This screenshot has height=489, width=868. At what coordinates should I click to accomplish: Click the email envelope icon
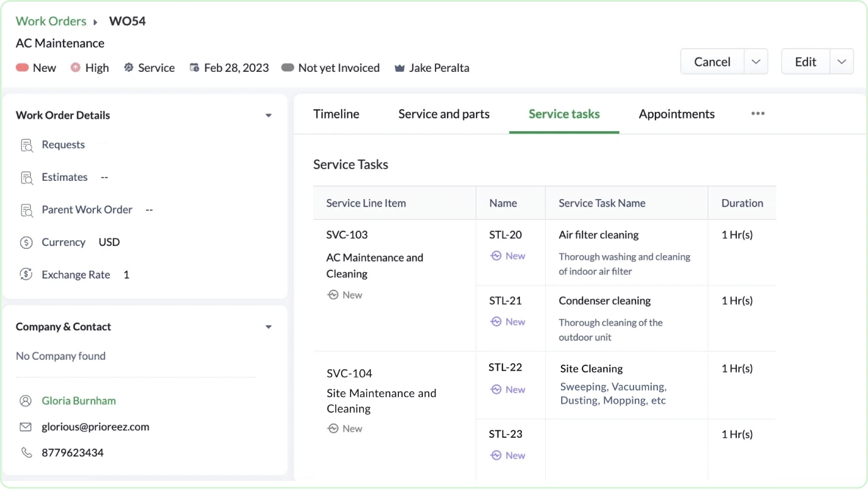(x=26, y=427)
